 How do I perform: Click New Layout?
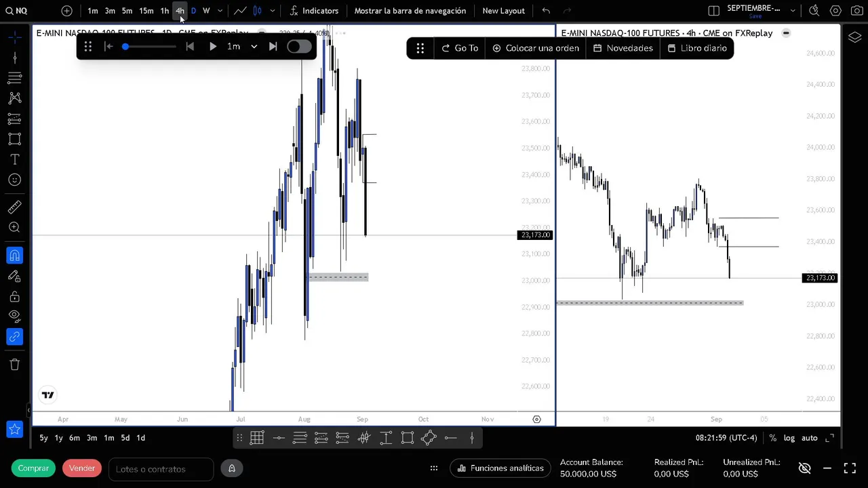(x=504, y=11)
